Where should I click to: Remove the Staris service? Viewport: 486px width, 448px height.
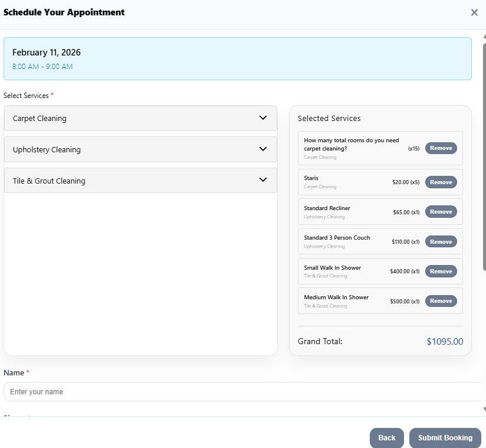[441, 182]
